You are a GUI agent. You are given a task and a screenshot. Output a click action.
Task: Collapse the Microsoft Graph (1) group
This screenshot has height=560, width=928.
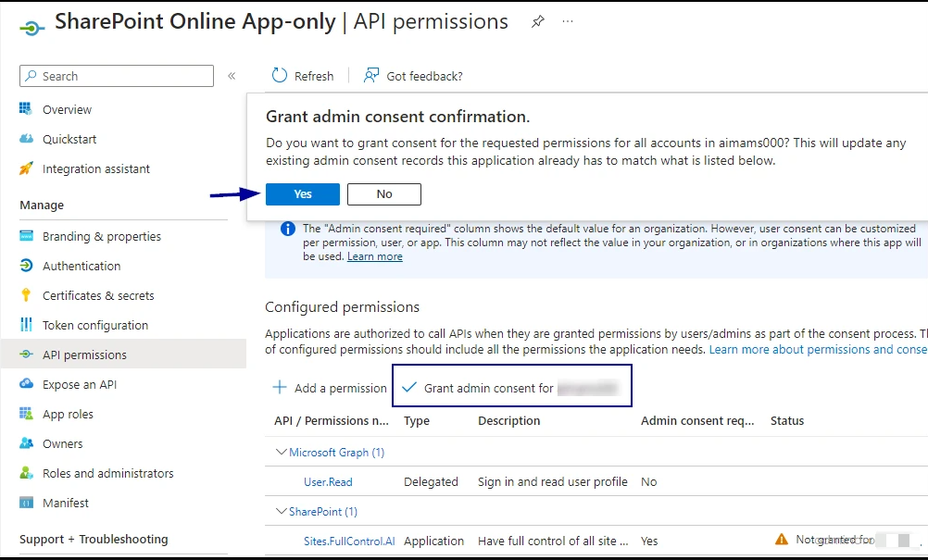282,453
